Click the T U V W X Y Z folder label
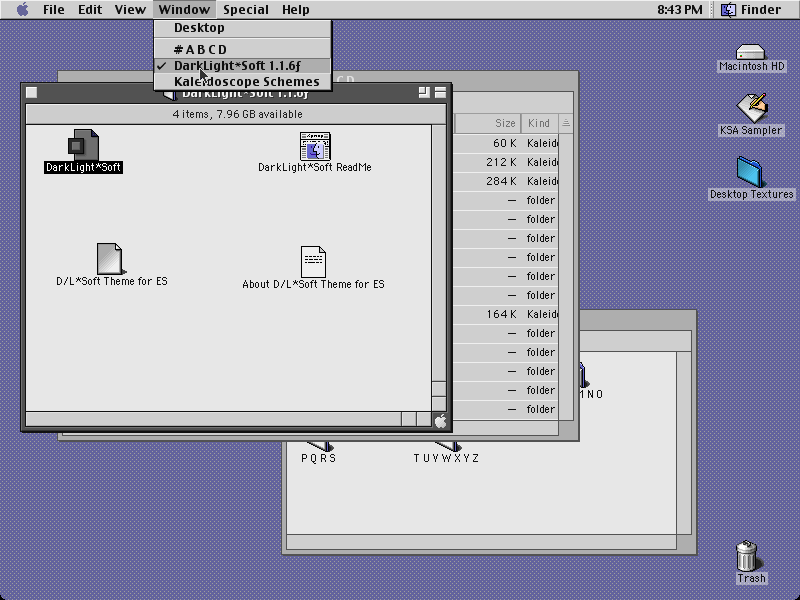This screenshot has height=600, width=800. (446, 458)
